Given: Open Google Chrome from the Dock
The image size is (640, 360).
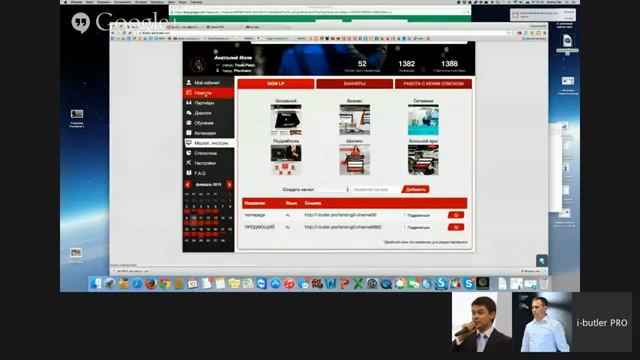Looking at the screenshot, I should tap(165, 283).
